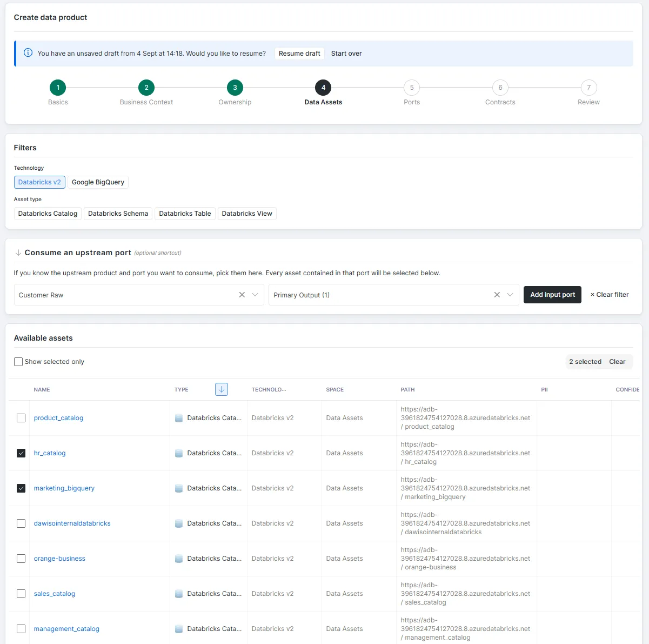Open the hr_catalog link

click(x=50, y=453)
